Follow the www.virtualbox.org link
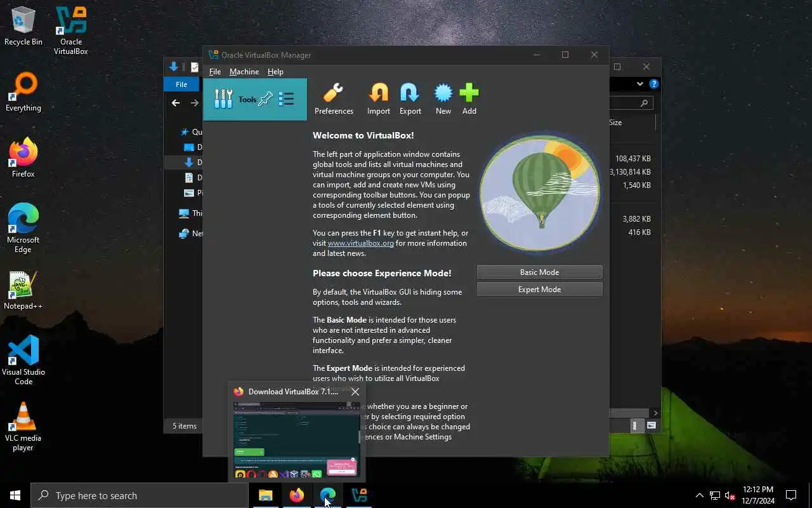Image resolution: width=812 pixels, height=508 pixels. coord(361,243)
